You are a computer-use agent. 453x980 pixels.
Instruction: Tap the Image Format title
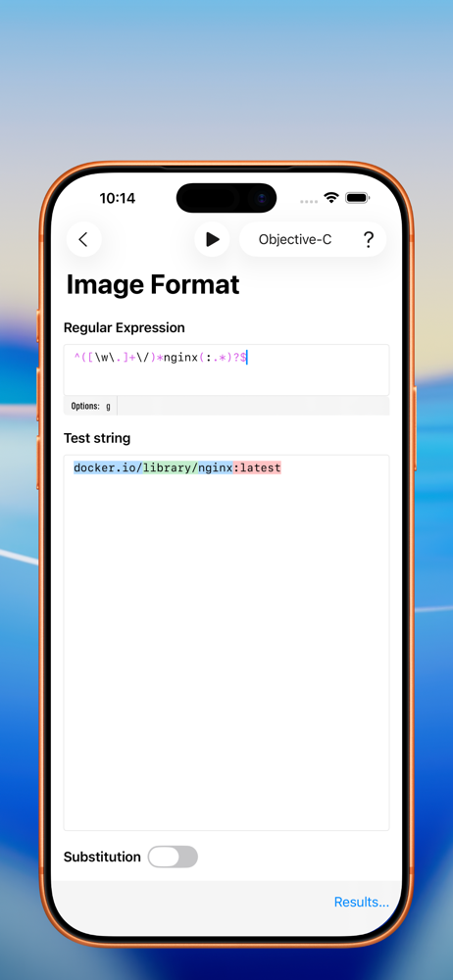tap(153, 285)
